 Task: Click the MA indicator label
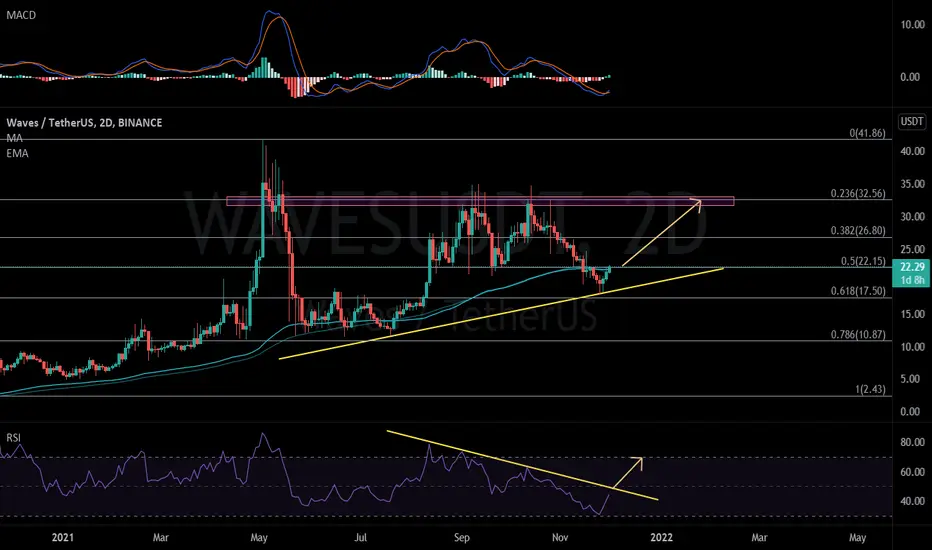pos(14,138)
